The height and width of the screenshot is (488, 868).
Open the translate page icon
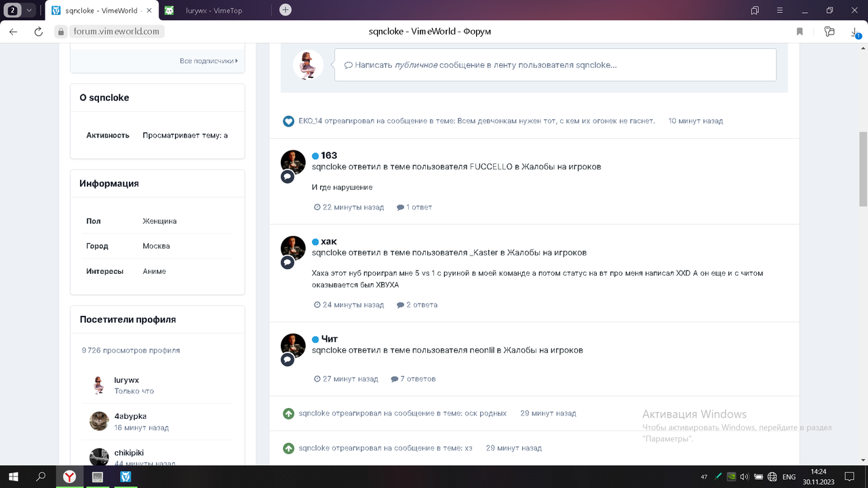[x=829, y=31]
